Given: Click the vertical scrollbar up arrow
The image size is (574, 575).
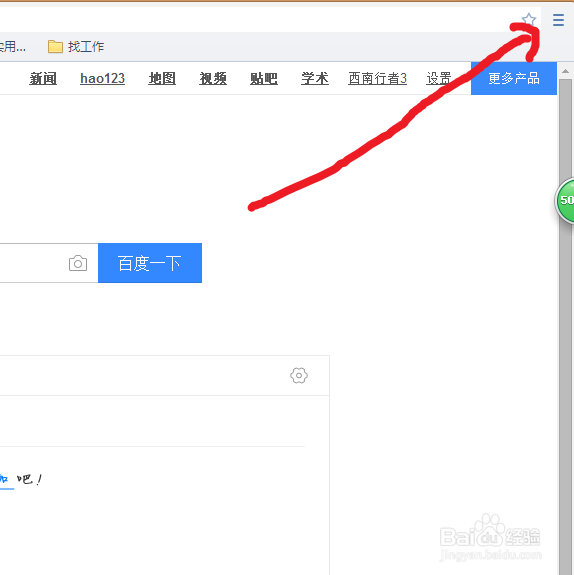Looking at the screenshot, I should click(x=565, y=71).
